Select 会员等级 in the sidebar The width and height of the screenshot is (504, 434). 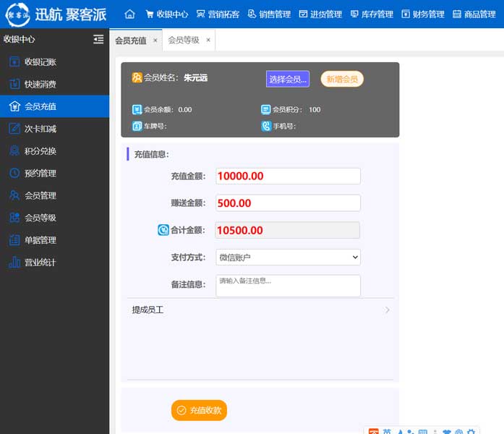[55, 218]
